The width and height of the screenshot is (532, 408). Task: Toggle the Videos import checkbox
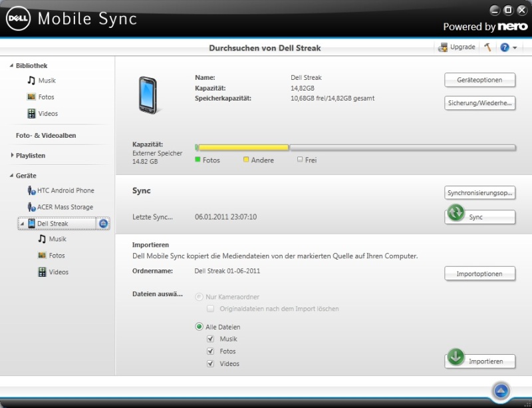click(211, 363)
